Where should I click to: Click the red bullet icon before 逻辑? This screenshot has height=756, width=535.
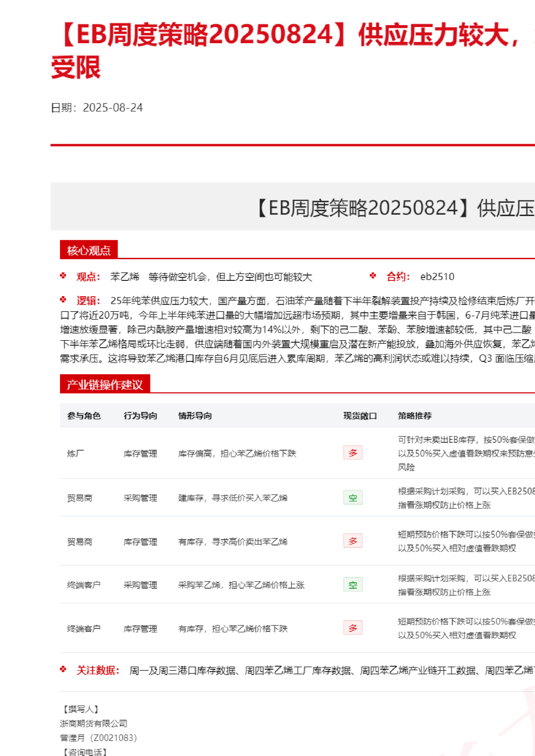(x=63, y=300)
